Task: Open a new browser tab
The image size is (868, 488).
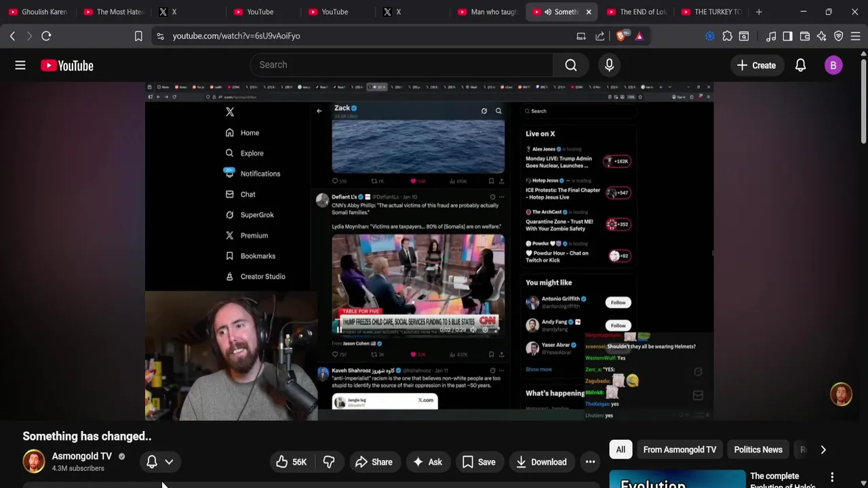Action: (x=759, y=12)
